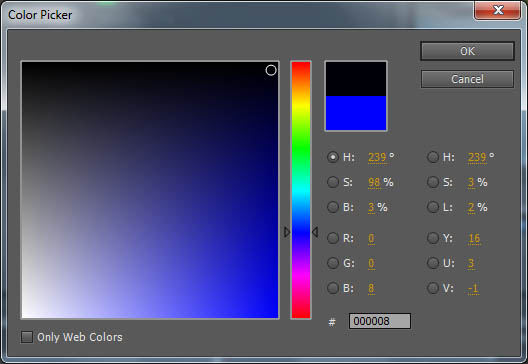
Task: Click the hex color field 000008
Action: point(380,321)
